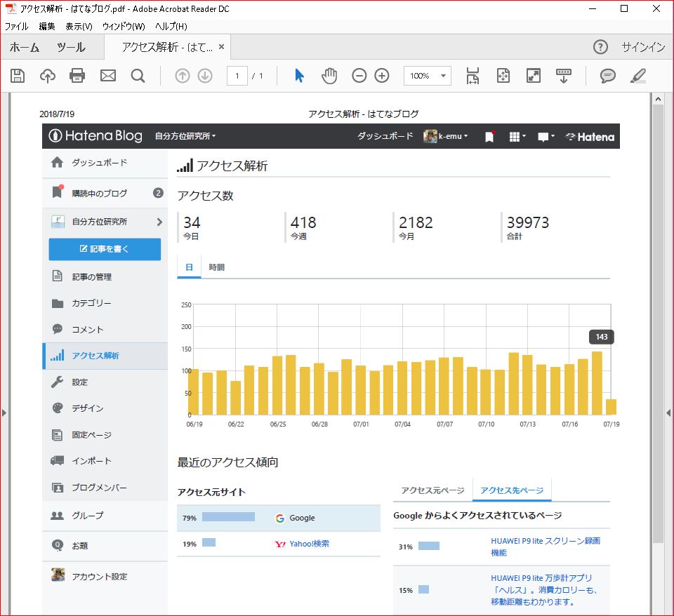Image resolution: width=674 pixels, height=616 pixels.
Task: Click the blue 記事を書く button
Action: click(104, 249)
